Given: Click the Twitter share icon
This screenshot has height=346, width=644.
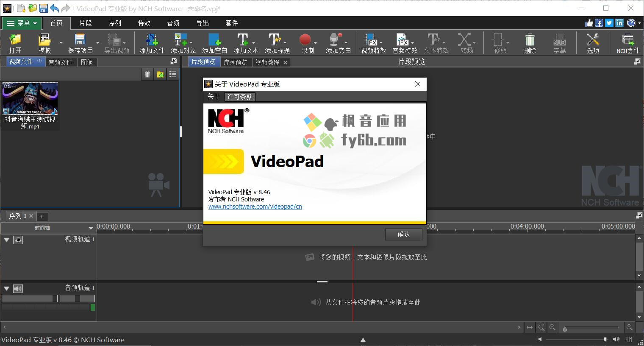Looking at the screenshot, I should pos(609,23).
